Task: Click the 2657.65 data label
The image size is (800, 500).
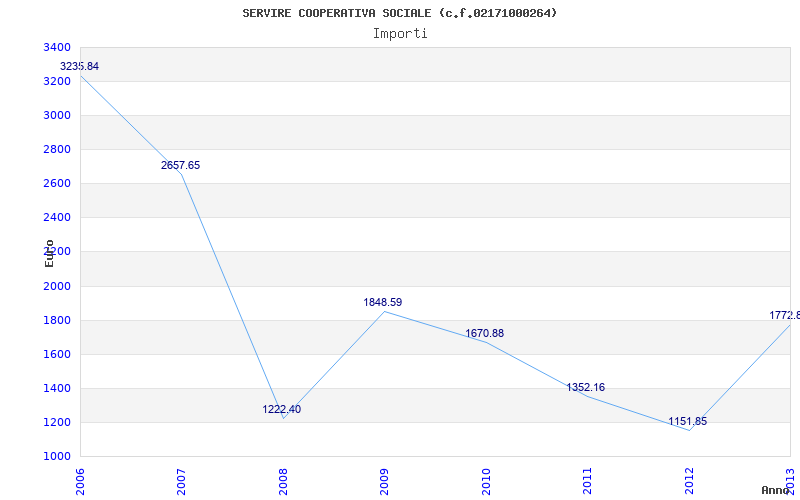Action: (181, 165)
